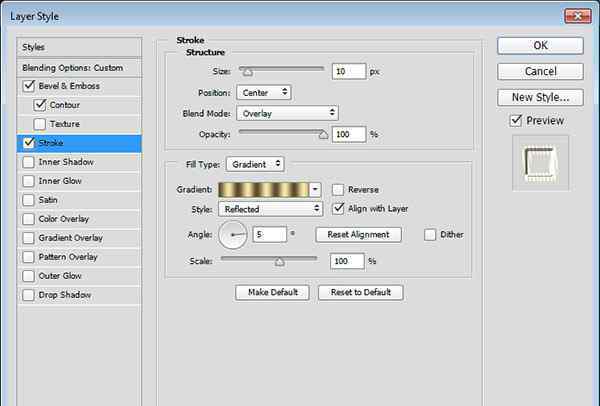600x406 pixels.
Task: Click the Opacity value input field
Action: tap(349, 134)
